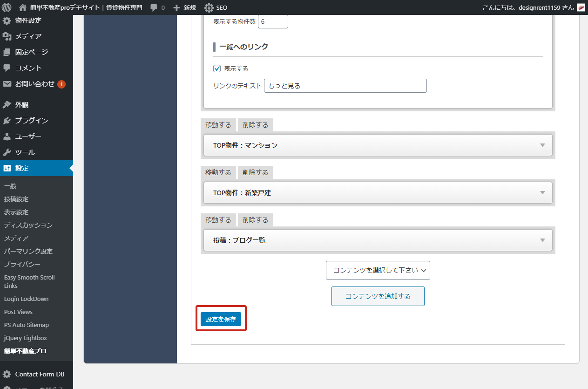The image size is (588, 389).
Task: Click the home icon for the site name
Action: pos(23,7)
